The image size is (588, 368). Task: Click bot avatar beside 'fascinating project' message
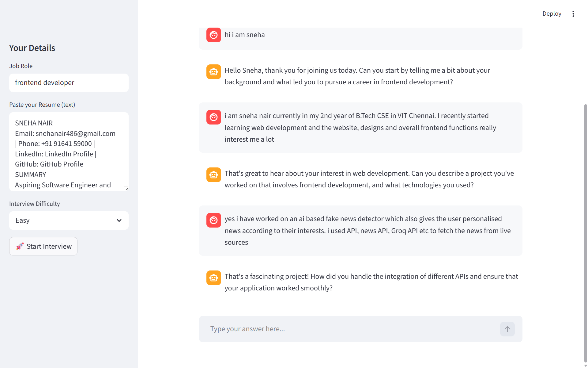point(213,278)
